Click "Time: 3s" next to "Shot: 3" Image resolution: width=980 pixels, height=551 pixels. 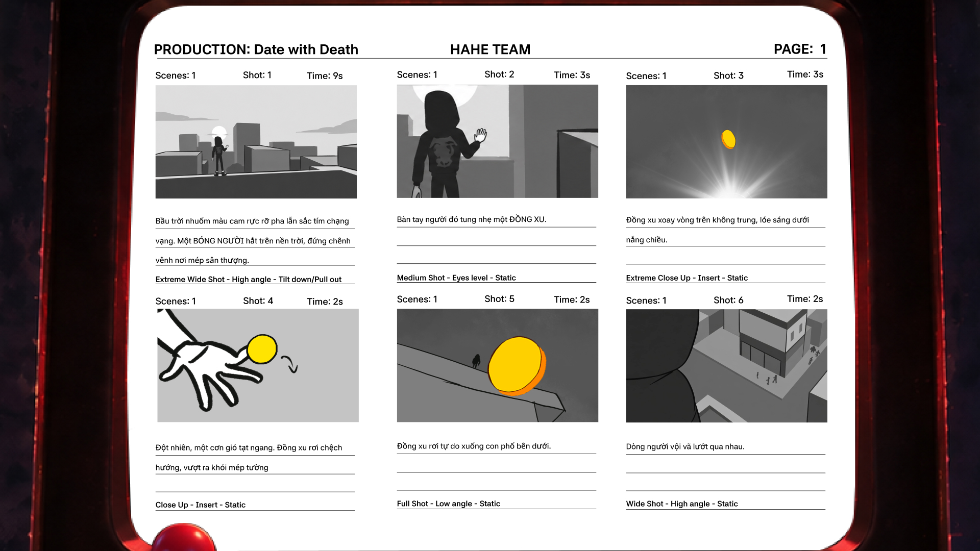805,74
